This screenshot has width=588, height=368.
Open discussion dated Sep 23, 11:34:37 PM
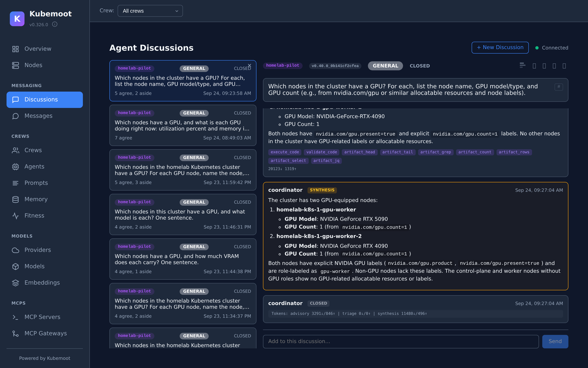tap(183, 304)
